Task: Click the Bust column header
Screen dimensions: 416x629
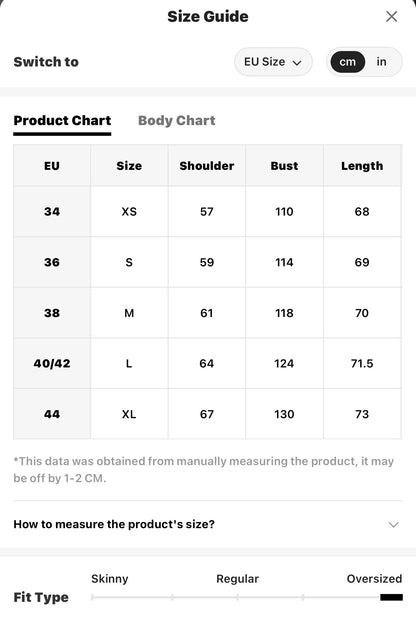Action: tap(284, 166)
